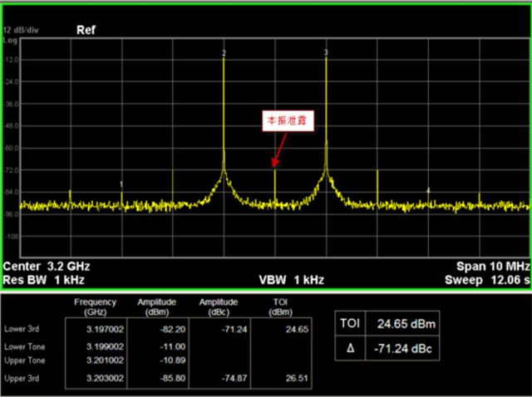Click the Amplitude (dBc) column header
Viewport: 532px width, 397px height.
click(219, 307)
